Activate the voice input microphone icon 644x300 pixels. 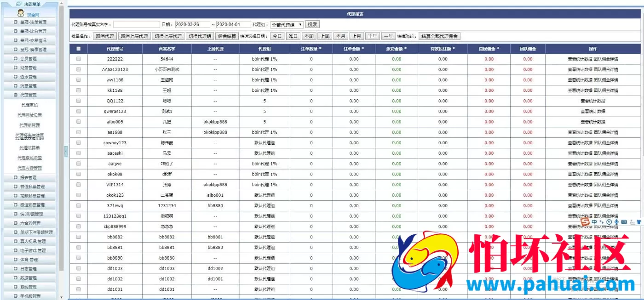(x=616, y=222)
